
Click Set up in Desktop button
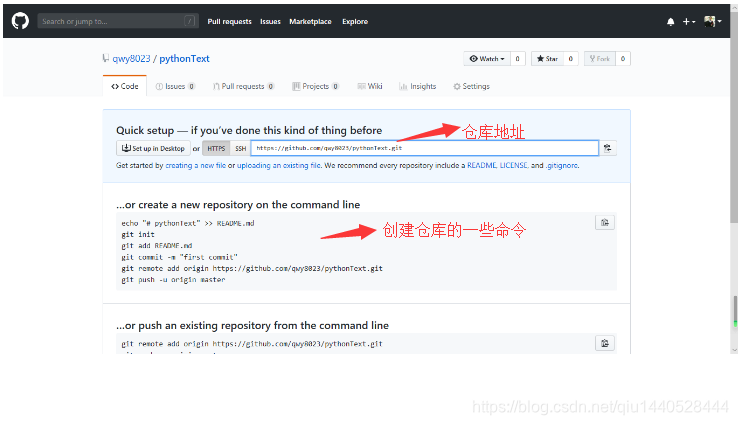point(153,148)
